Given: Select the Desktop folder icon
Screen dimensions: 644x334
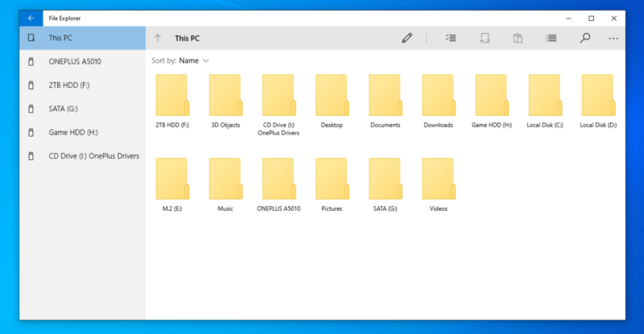Looking at the screenshot, I should [x=332, y=95].
